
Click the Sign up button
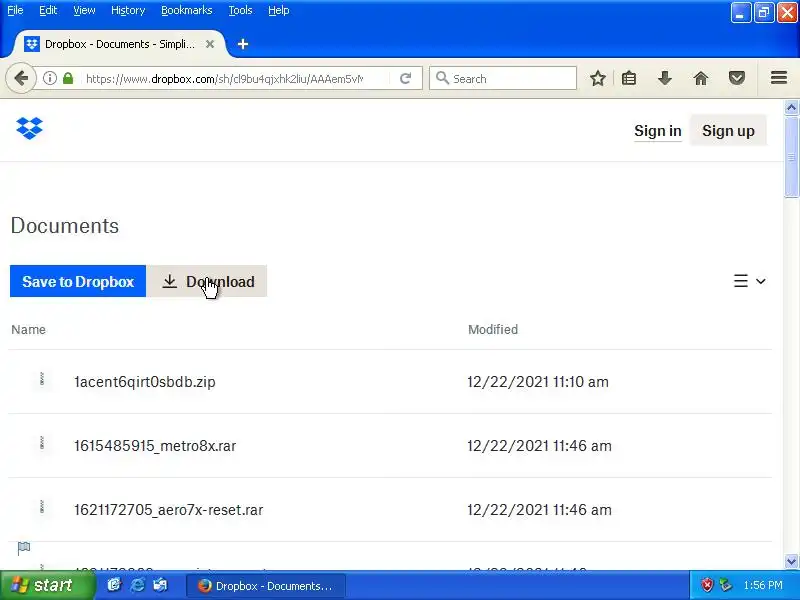728,131
